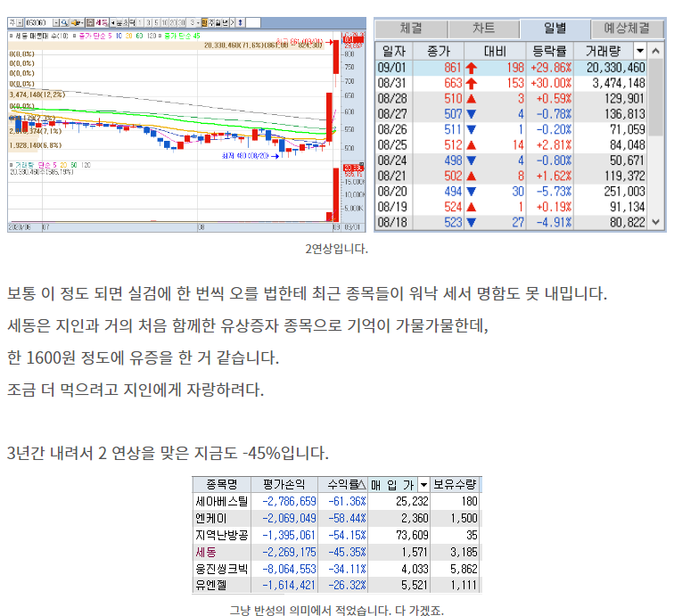Click the empty input box after up-down arrow
The image size is (674, 616).
pos(253,23)
